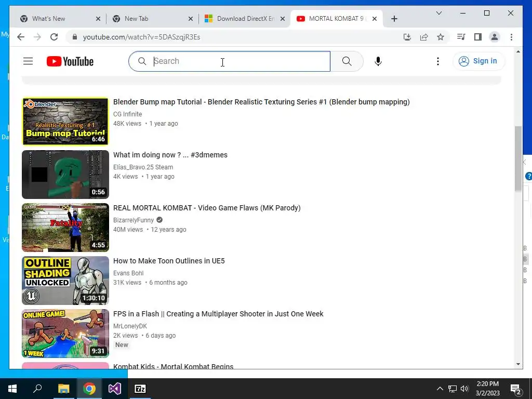Go to YouTube home via logo
The height and width of the screenshot is (399, 532).
tap(70, 61)
